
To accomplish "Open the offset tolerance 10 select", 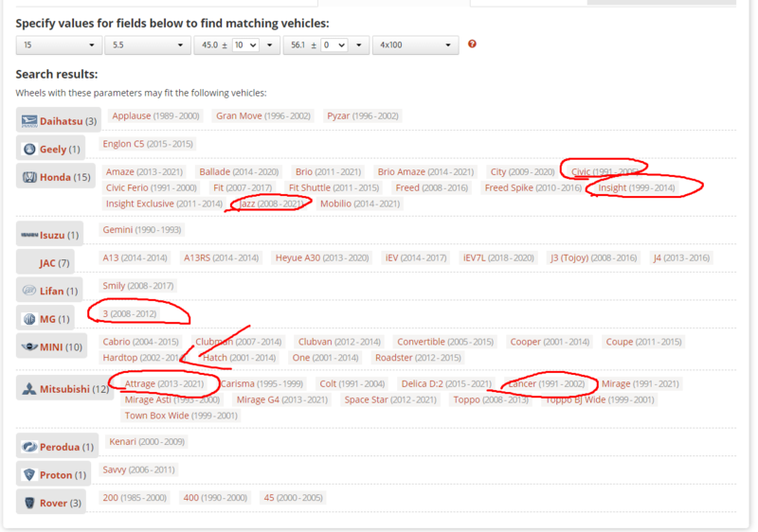I will 245,44.
